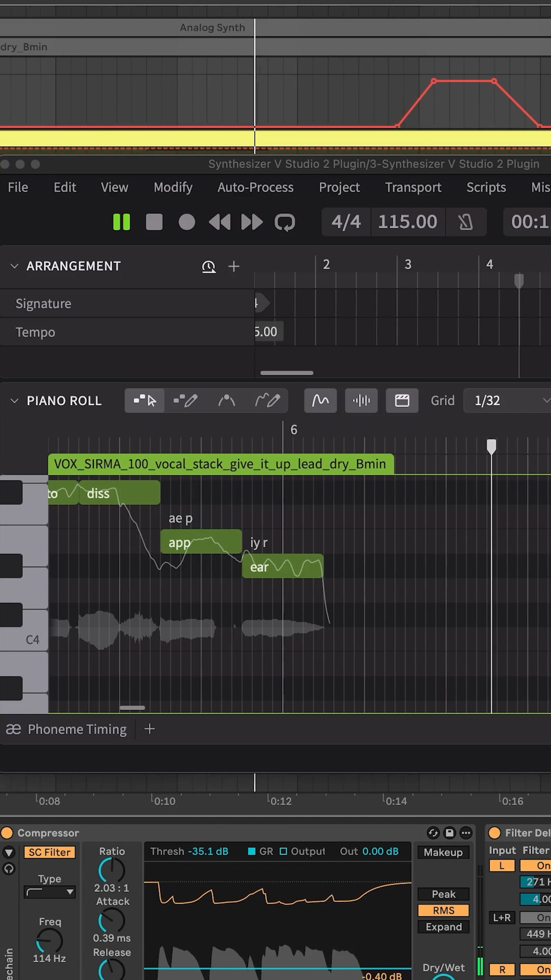
Task: Collapse the PIANO ROLL panel
Action: (x=14, y=401)
